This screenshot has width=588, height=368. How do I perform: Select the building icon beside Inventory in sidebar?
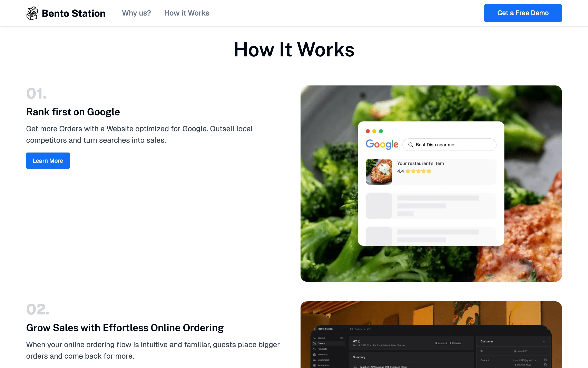click(x=314, y=354)
